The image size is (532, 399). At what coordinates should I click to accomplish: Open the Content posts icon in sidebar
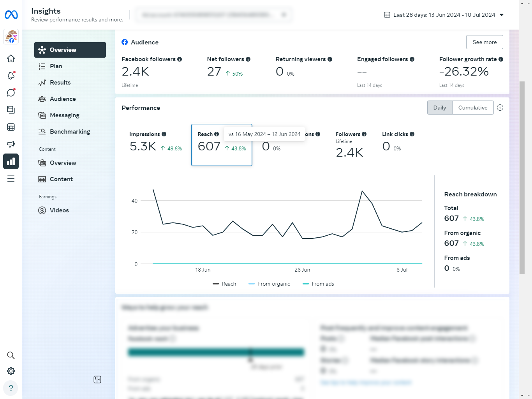(x=11, y=110)
